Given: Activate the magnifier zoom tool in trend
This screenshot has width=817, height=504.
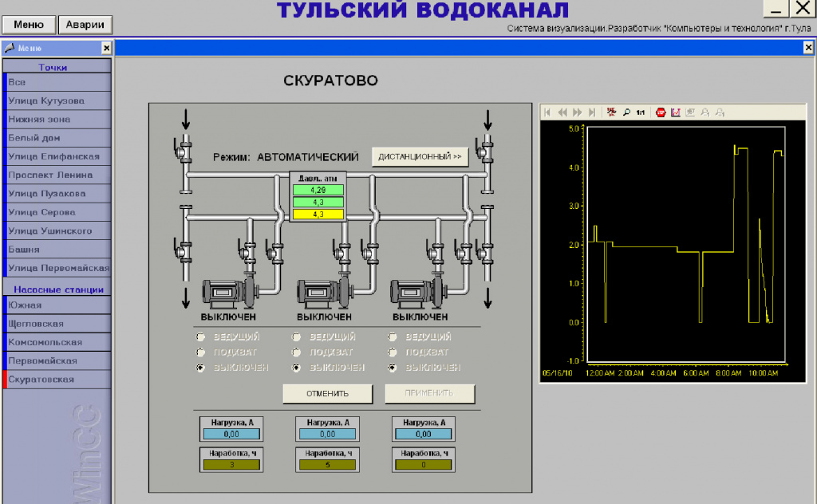Looking at the screenshot, I should click(626, 112).
